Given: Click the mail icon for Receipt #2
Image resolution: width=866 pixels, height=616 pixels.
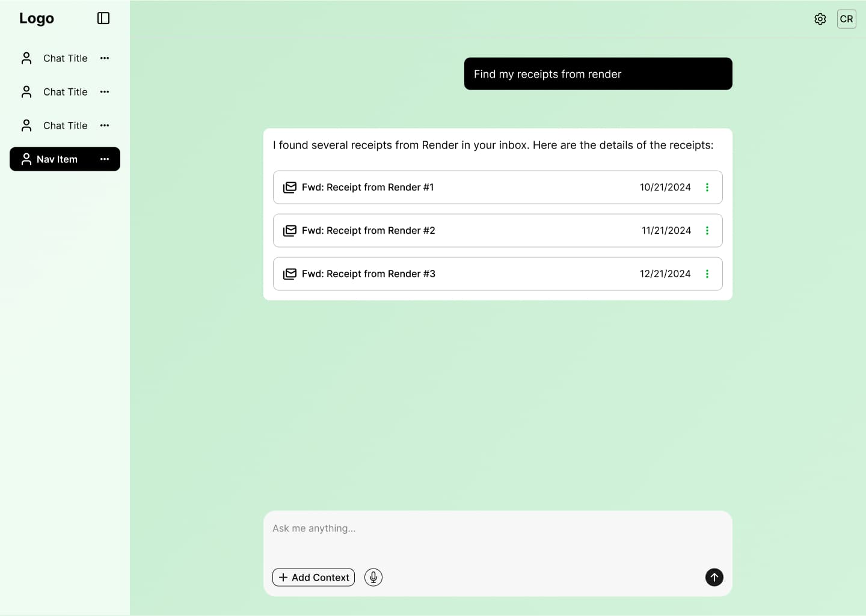Looking at the screenshot, I should (290, 231).
